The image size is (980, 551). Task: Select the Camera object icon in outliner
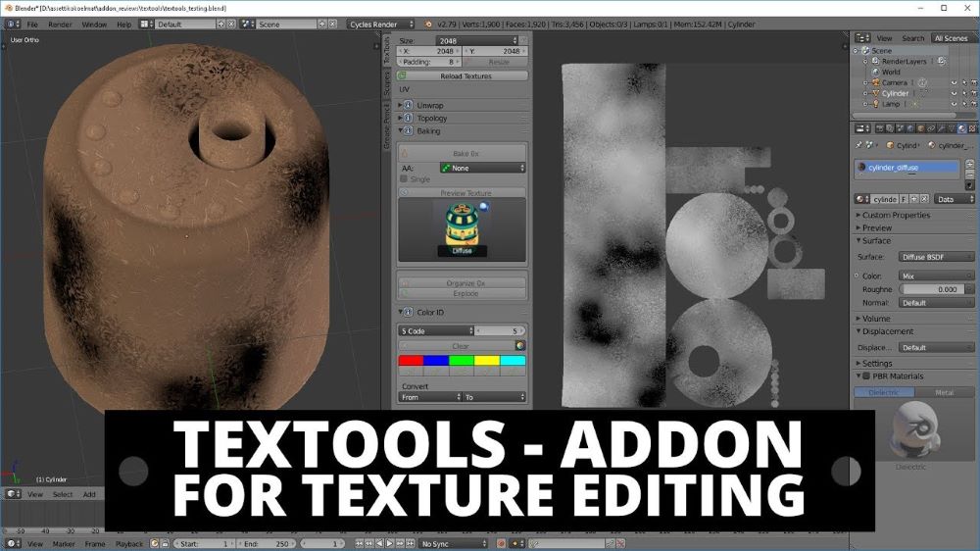coord(875,82)
